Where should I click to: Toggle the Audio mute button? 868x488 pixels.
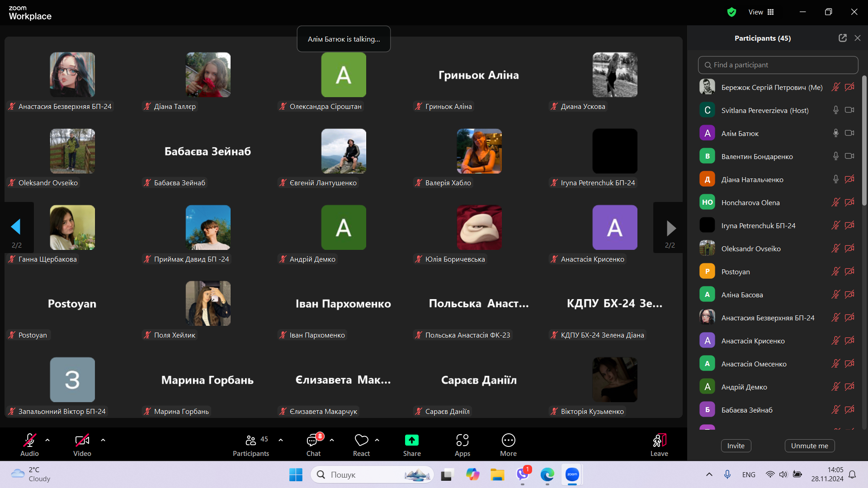tap(30, 441)
